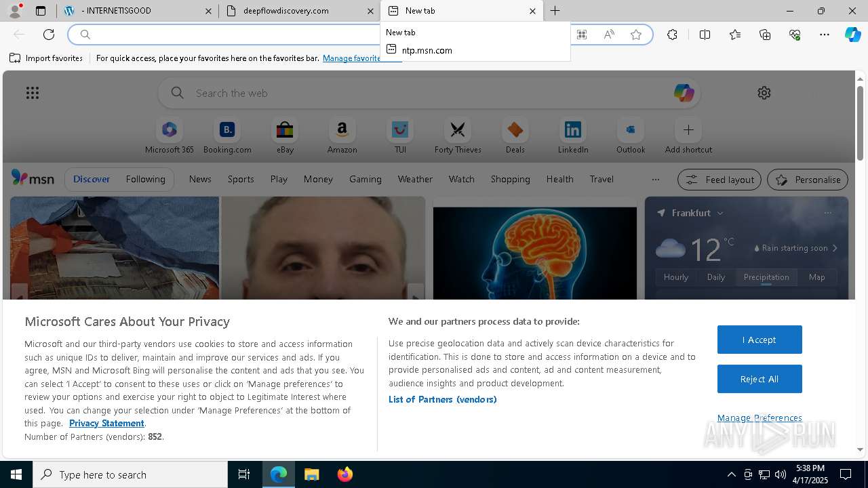
Task: Open the Forty Thieves shortcut
Action: [458, 136]
